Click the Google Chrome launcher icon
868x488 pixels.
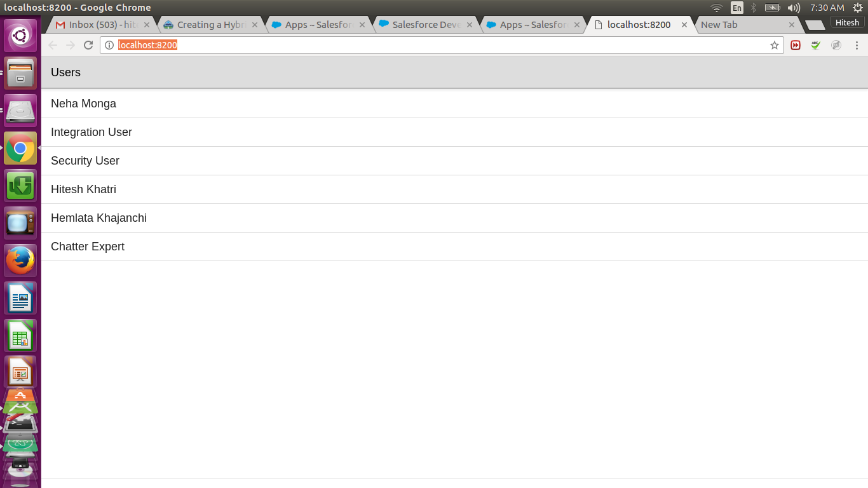(20, 148)
